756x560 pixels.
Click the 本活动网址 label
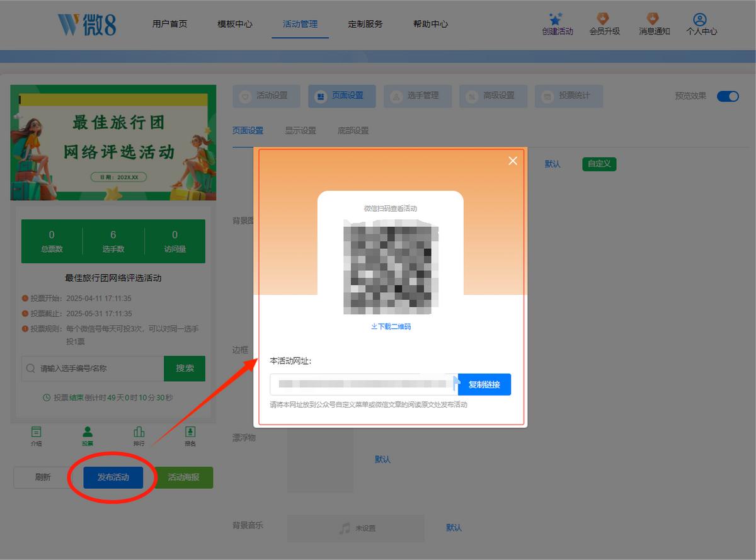coord(290,361)
